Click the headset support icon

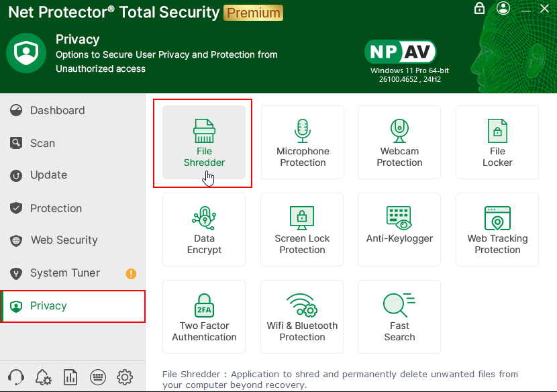click(15, 377)
